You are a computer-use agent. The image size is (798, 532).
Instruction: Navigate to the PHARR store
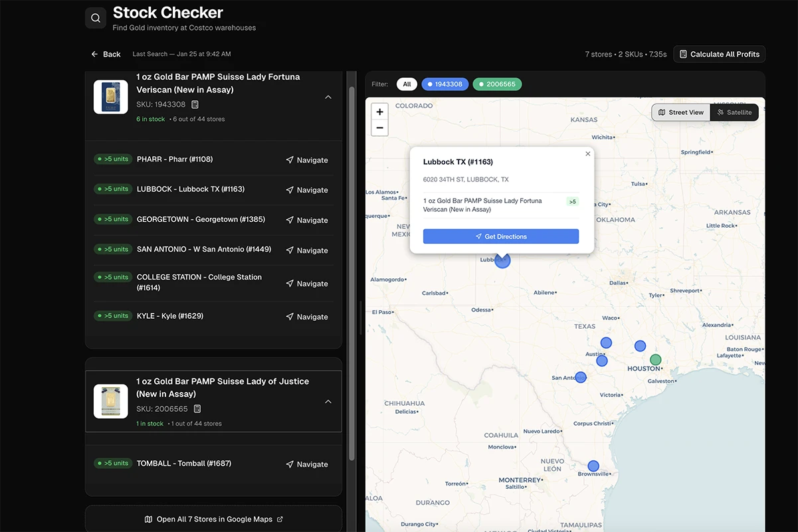pos(307,160)
